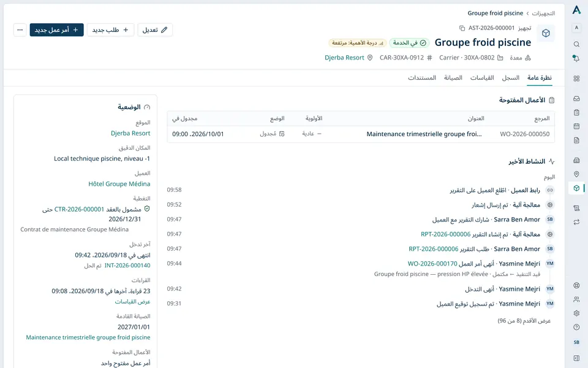588x368 pixels.
Task: Open the lifebuoy support icon
Action: point(576,285)
